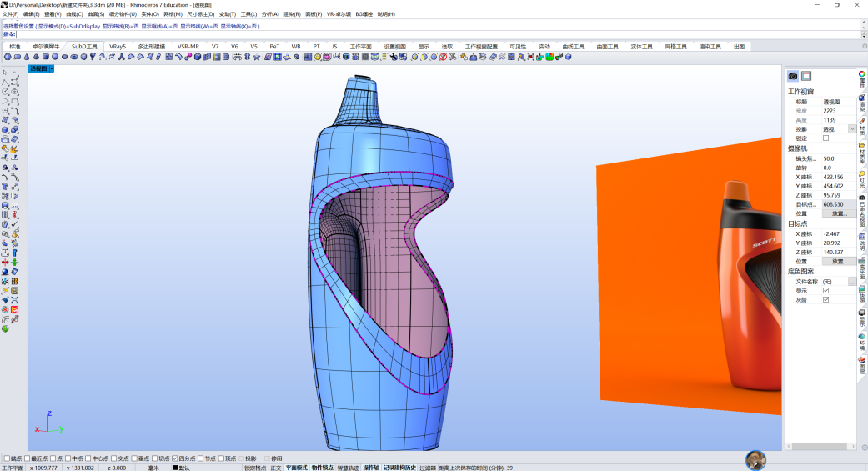868x471 pixels.
Task: Open the 投影 projection dropdown
Action: pos(852,129)
